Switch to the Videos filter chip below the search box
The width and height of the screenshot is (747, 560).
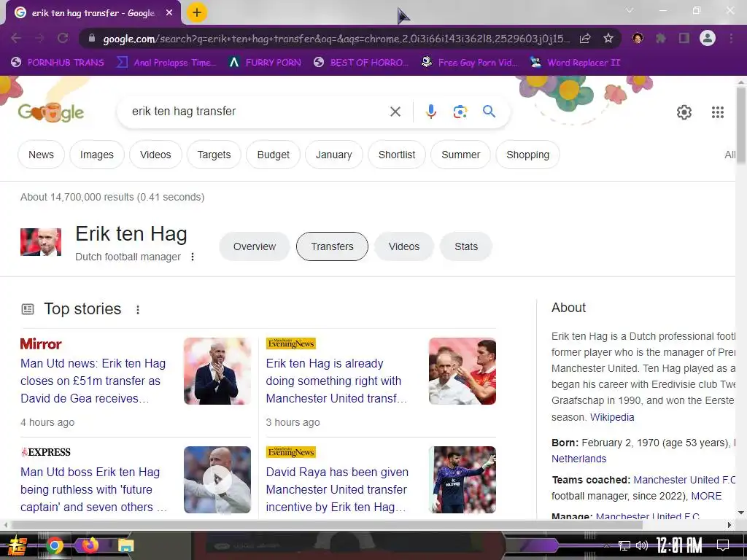tap(155, 155)
